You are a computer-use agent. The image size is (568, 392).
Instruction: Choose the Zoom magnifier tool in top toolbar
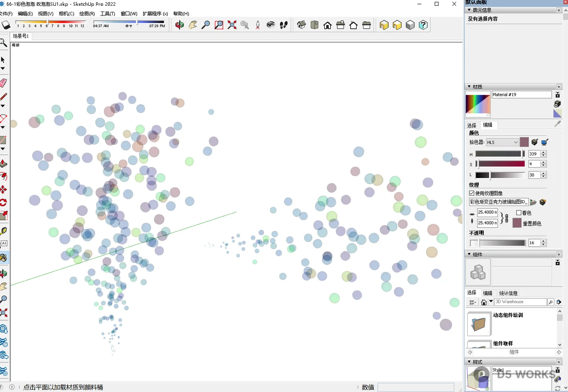(x=205, y=25)
